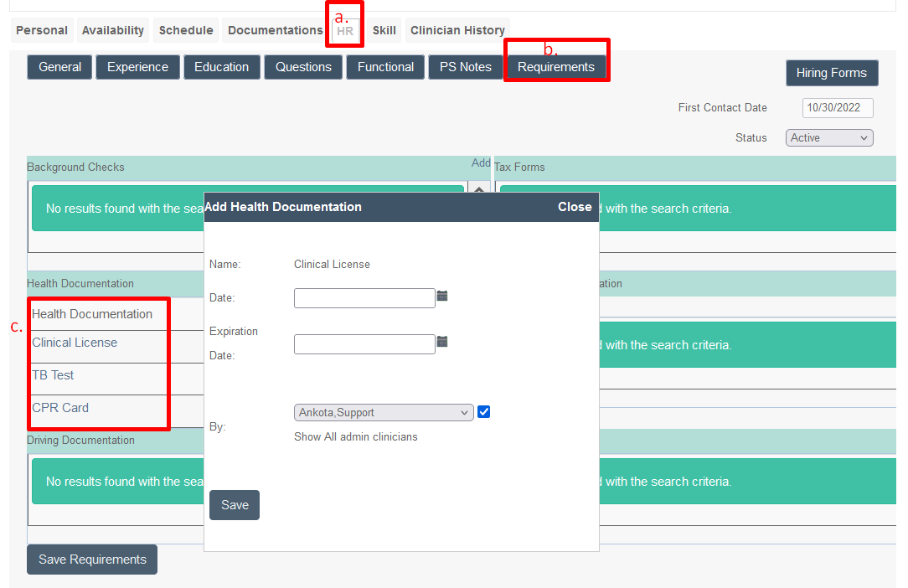
Task: Open the Clinician History tab
Action: click(457, 30)
